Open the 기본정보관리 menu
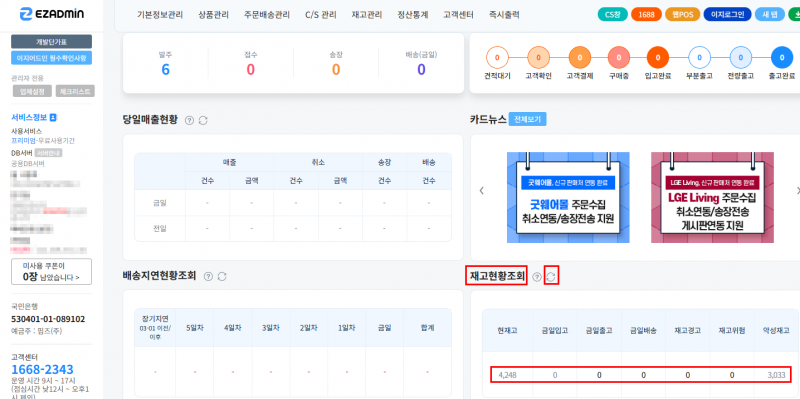 click(x=160, y=15)
